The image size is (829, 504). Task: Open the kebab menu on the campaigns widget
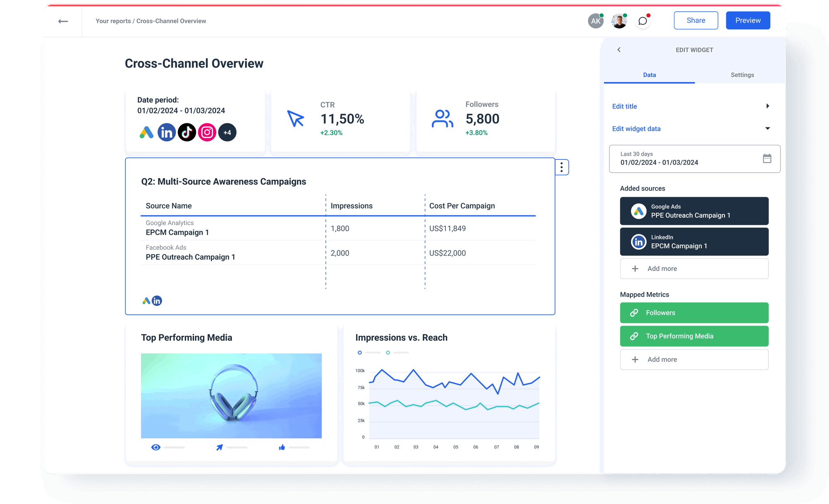click(x=562, y=167)
